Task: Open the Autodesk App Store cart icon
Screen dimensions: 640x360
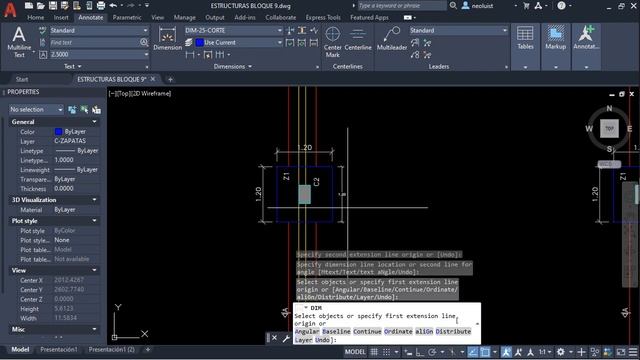Action: [526, 6]
